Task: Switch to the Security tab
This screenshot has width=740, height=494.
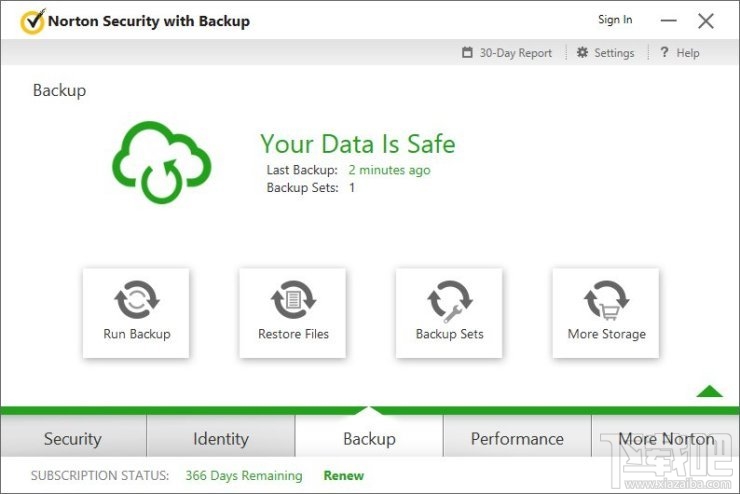Action: [x=73, y=436]
